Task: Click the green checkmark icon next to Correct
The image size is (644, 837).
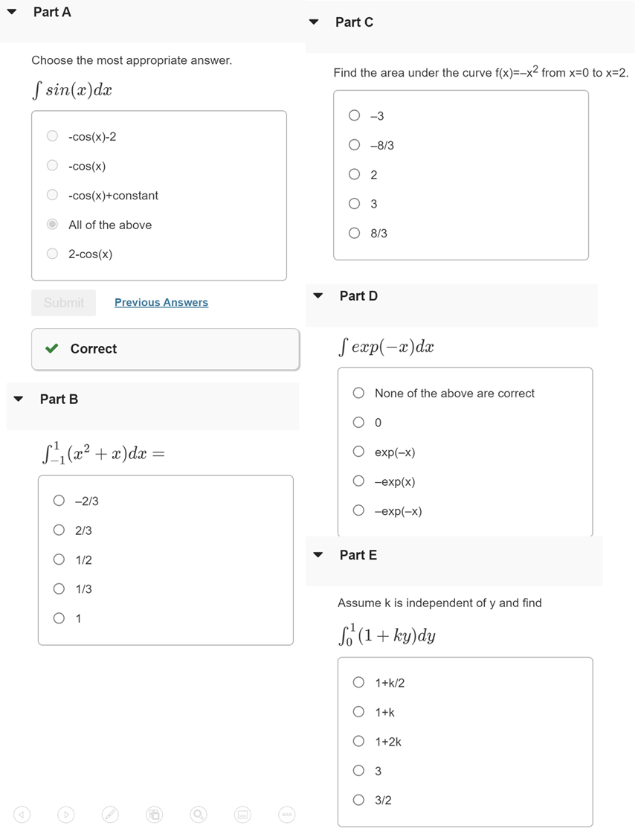Action: (51, 348)
